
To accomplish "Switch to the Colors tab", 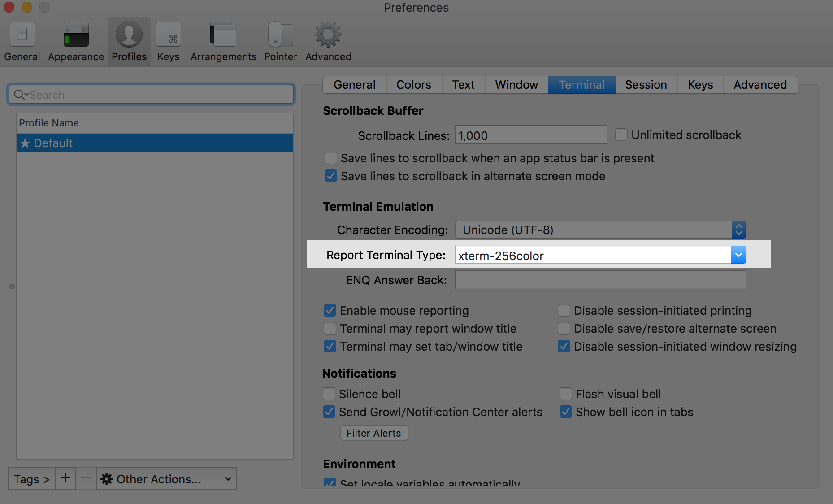I will click(x=413, y=85).
